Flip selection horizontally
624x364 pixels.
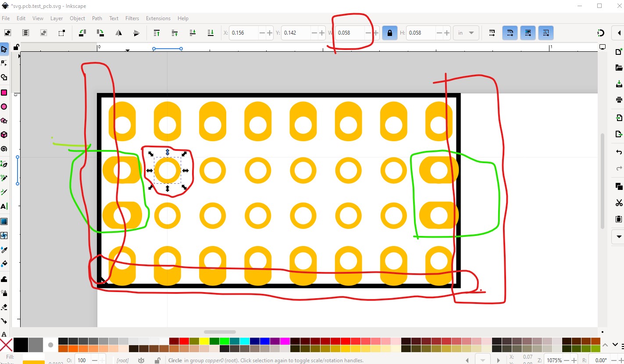point(118,33)
